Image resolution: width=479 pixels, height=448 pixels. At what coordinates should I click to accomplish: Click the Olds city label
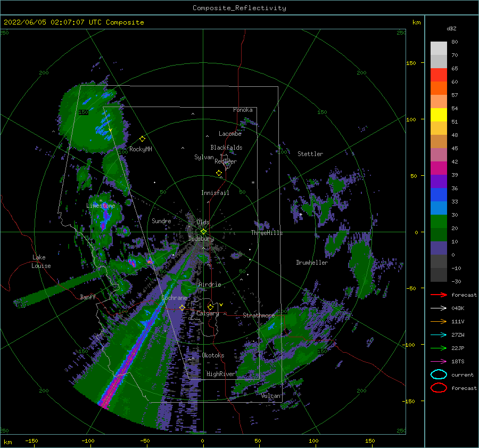click(x=203, y=222)
